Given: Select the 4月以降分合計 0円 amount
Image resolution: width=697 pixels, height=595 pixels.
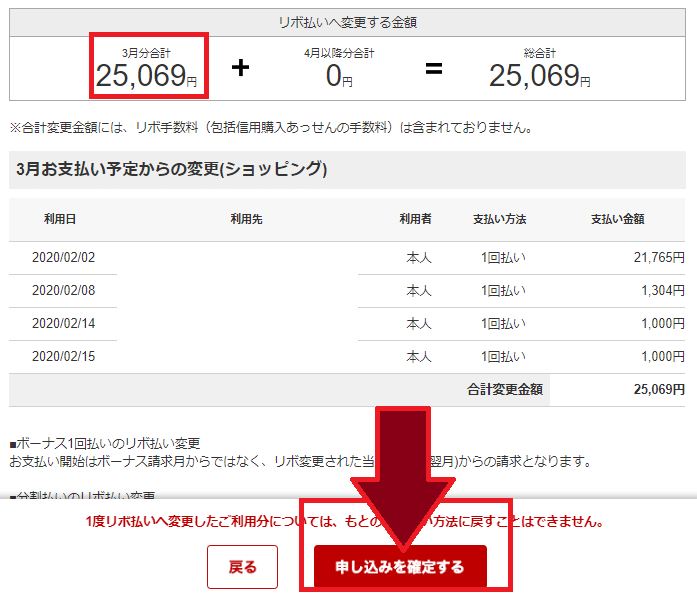Looking at the screenshot, I should (340, 75).
